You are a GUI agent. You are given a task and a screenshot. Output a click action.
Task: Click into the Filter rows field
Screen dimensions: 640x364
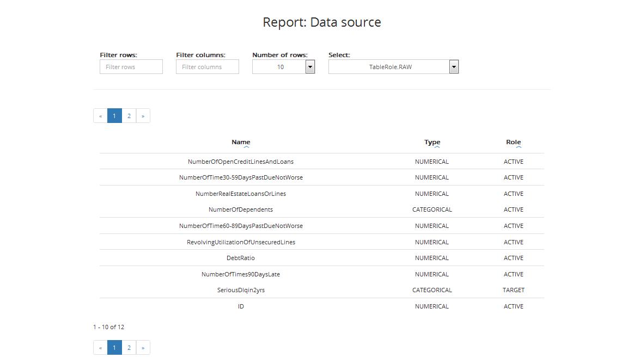[x=131, y=67]
